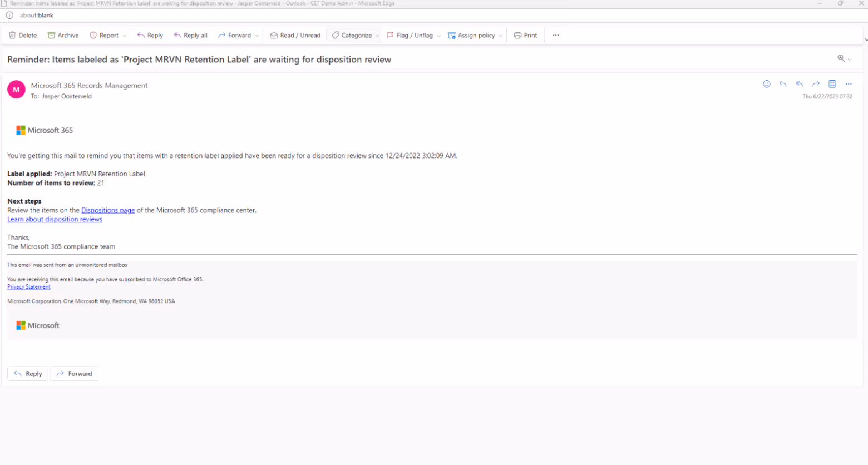Click the Forward button below the message
This screenshot has height=465, width=868.
click(74, 374)
